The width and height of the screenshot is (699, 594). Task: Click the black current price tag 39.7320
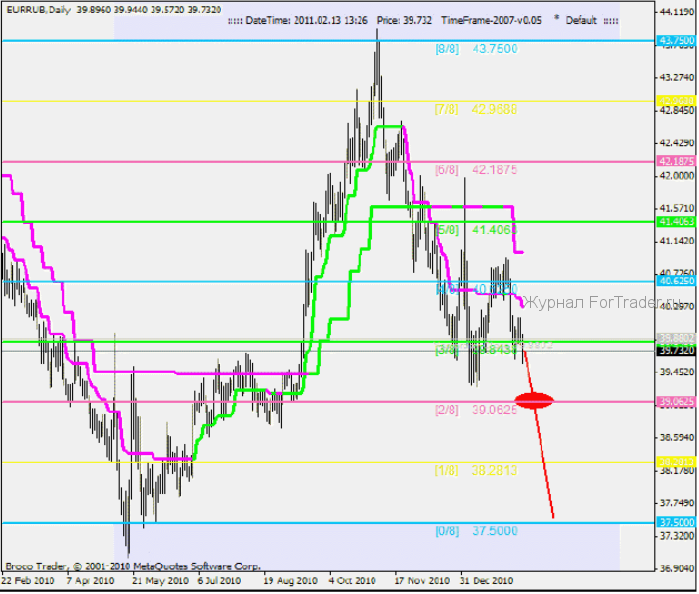[x=677, y=351]
